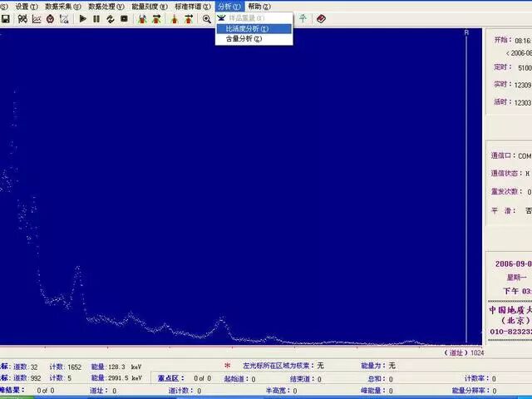Click the 活时 label in side panel

pyautogui.click(x=503, y=101)
